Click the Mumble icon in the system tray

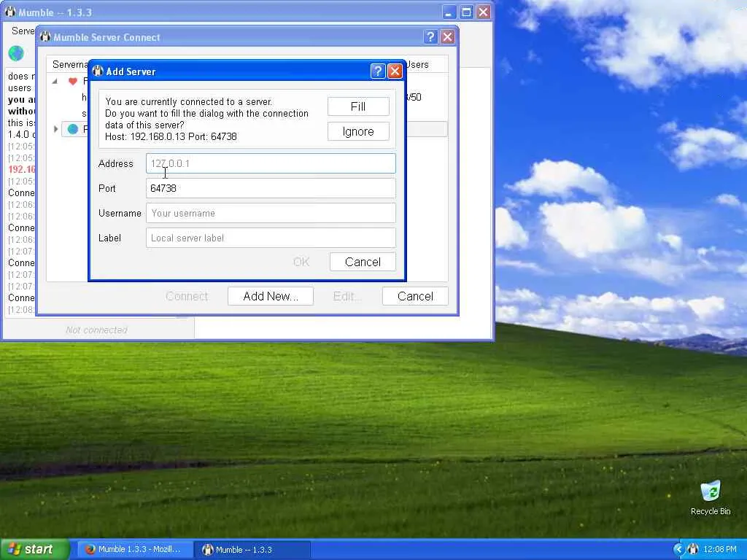coord(693,550)
